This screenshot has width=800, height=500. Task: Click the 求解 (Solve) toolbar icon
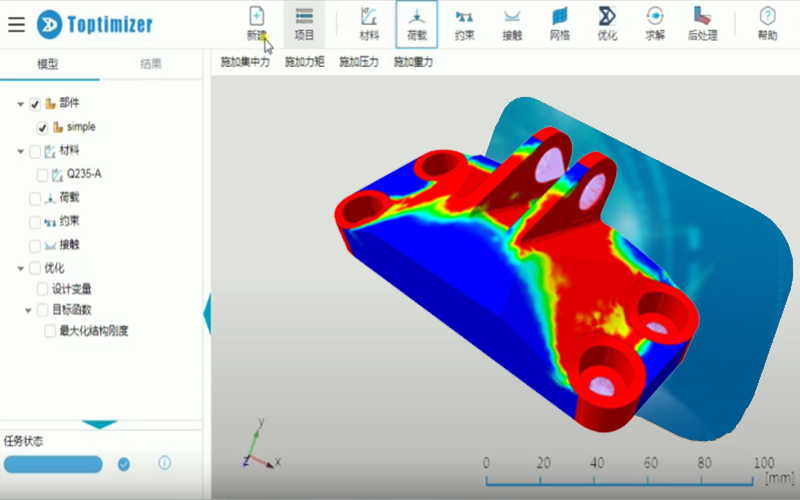[655, 23]
